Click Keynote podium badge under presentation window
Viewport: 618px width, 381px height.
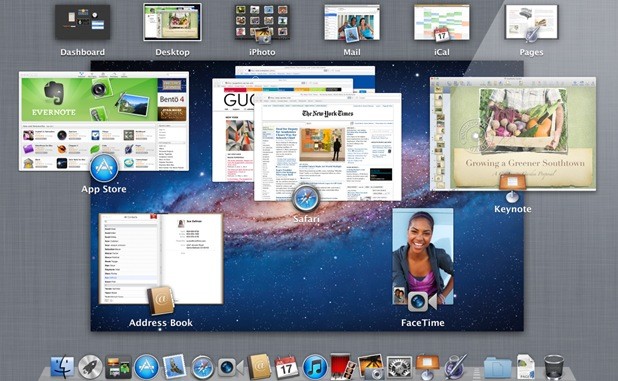(x=512, y=187)
